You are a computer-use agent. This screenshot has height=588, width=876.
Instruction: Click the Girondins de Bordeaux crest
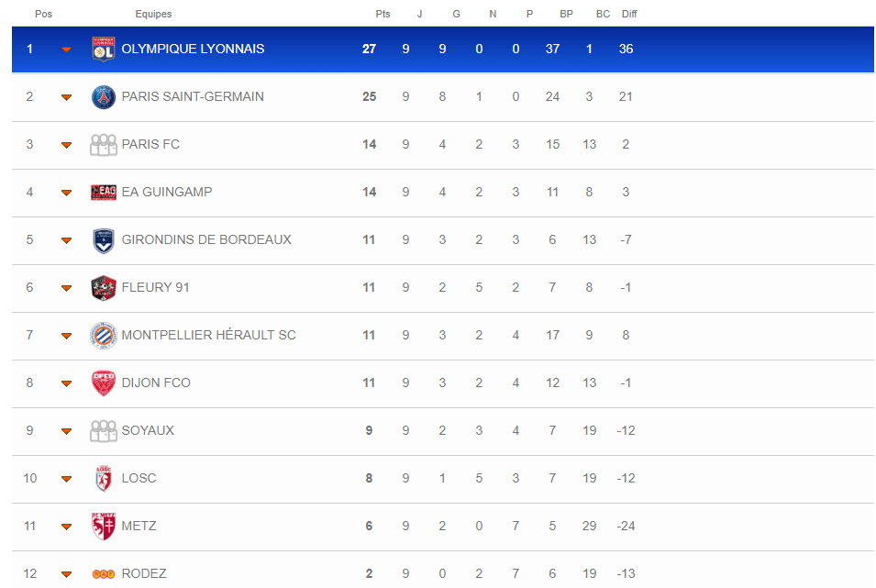[104, 240]
